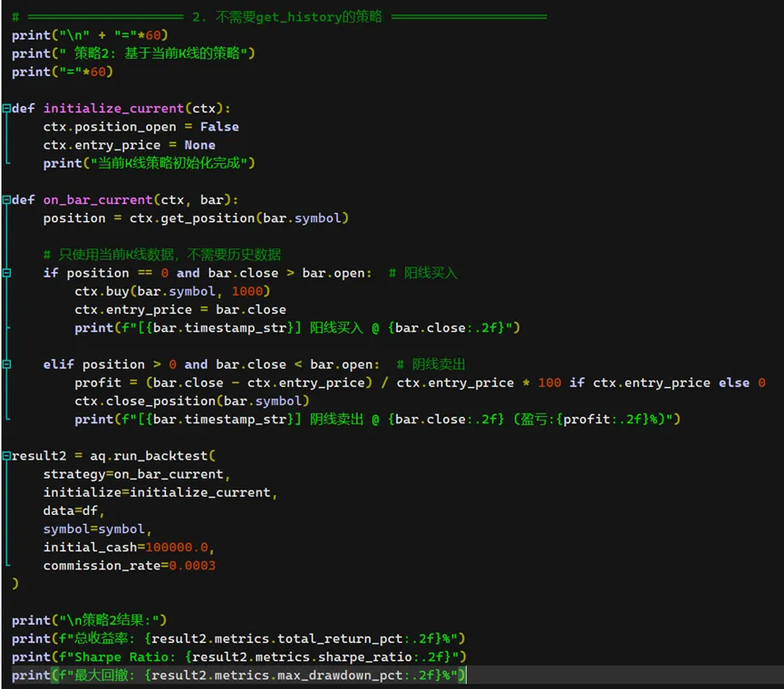Collapse the result2 run_backtest call fold

click(x=6, y=455)
